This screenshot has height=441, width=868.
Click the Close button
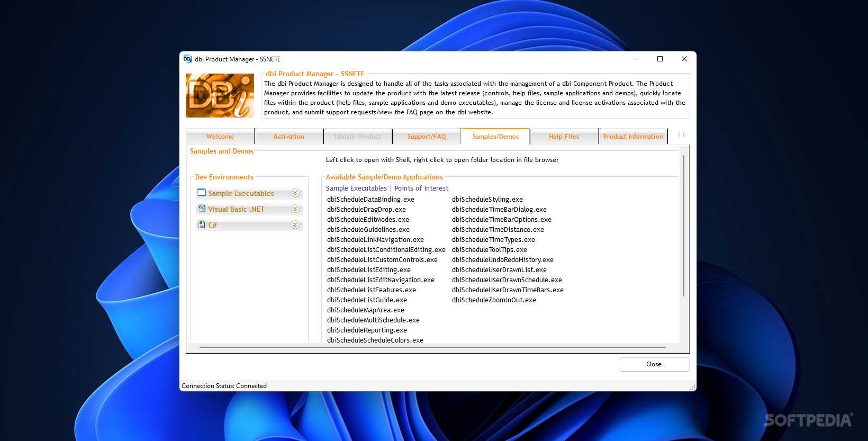pos(654,364)
